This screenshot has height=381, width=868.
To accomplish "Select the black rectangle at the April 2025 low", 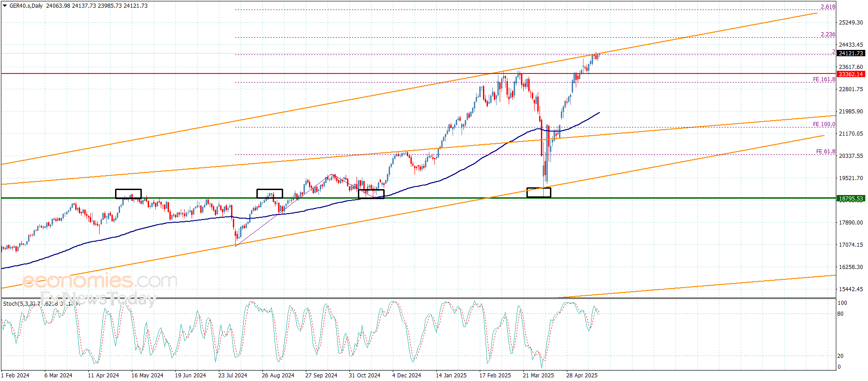I will [539, 192].
